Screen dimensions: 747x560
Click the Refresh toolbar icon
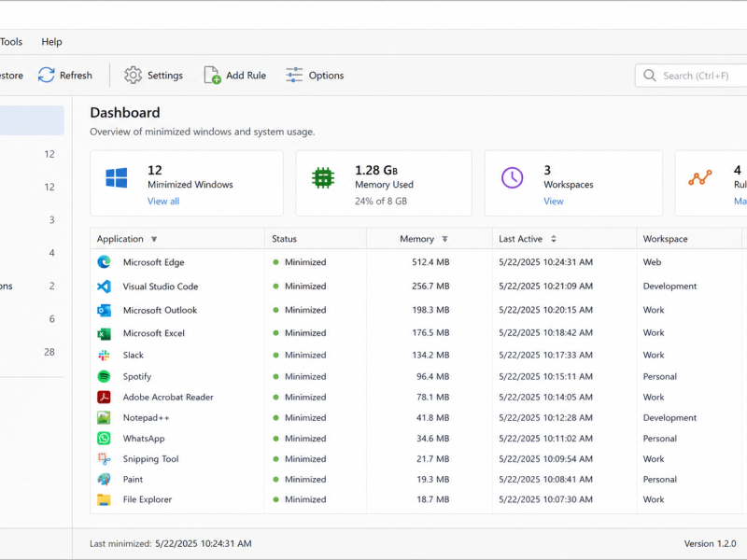pyautogui.click(x=46, y=76)
